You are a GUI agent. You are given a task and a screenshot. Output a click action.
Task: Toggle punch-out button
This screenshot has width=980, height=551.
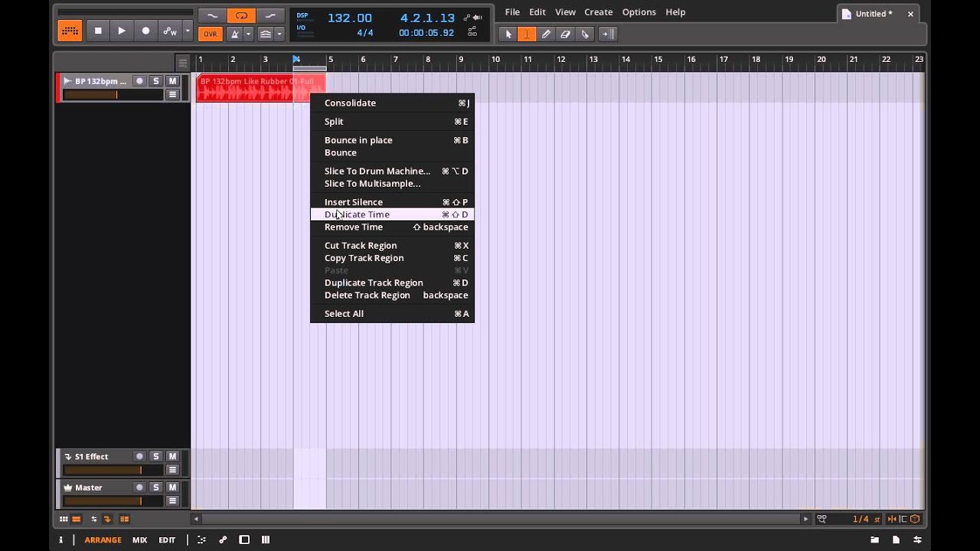(270, 15)
